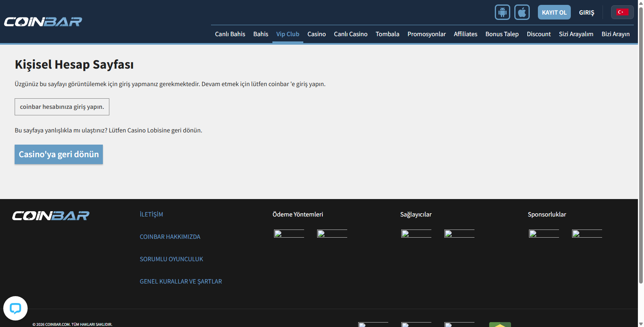
Task: Open the Tombala menu item
Action: [387, 34]
